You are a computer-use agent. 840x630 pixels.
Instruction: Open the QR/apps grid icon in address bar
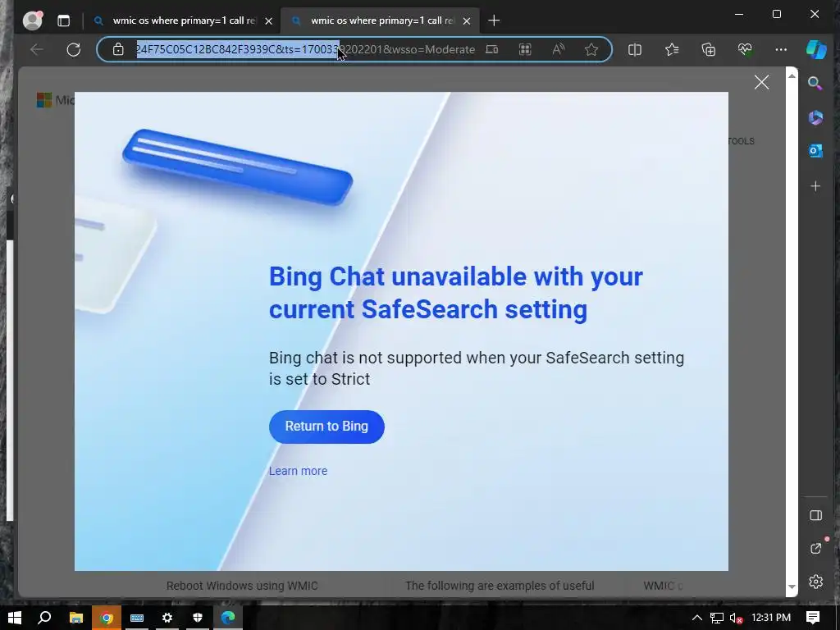pos(525,50)
